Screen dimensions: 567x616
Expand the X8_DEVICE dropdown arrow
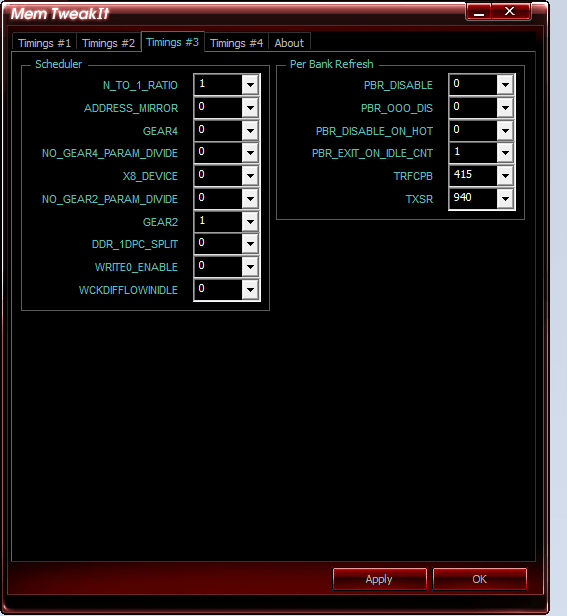(x=250, y=176)
